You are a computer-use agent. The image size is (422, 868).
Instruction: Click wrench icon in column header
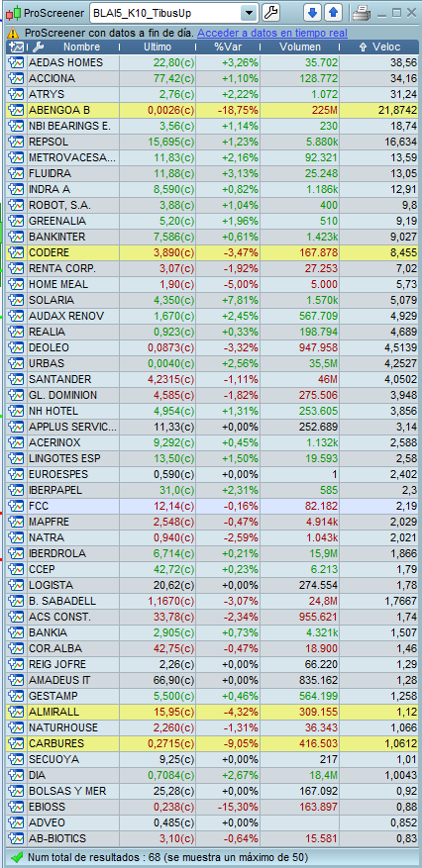coord(39,48)
